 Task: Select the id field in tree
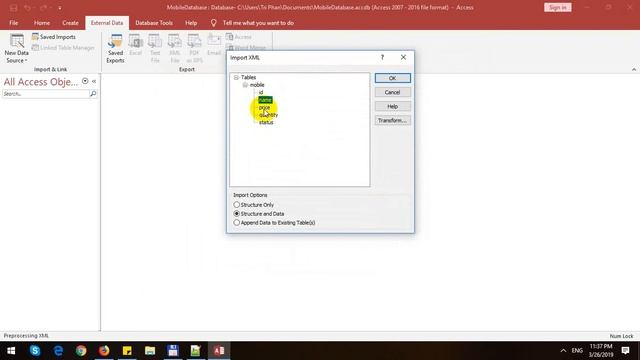tap(261, 92)
